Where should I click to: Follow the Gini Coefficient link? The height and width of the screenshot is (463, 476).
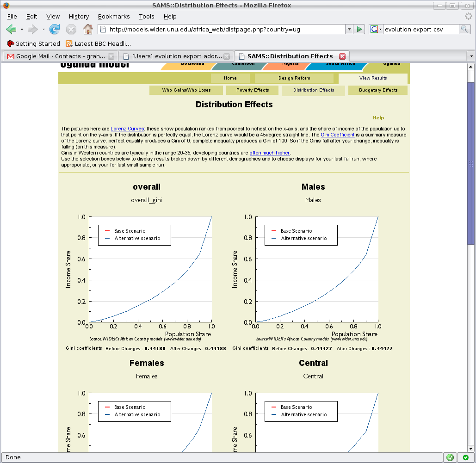pos(337,135)
